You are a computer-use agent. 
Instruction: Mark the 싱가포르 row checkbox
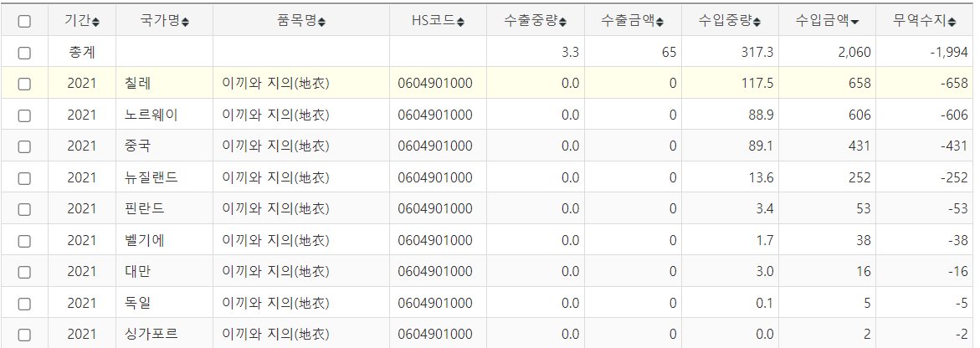(x=24, y=335)
